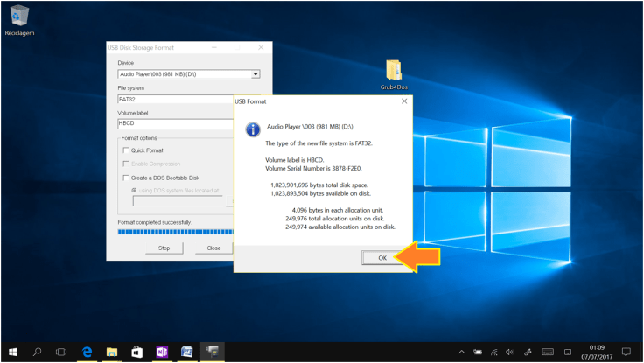Click the volume speaker icon in tray
Image resolution: width=644 pixels, height=363 pixels.
click(x=509, y=352)
